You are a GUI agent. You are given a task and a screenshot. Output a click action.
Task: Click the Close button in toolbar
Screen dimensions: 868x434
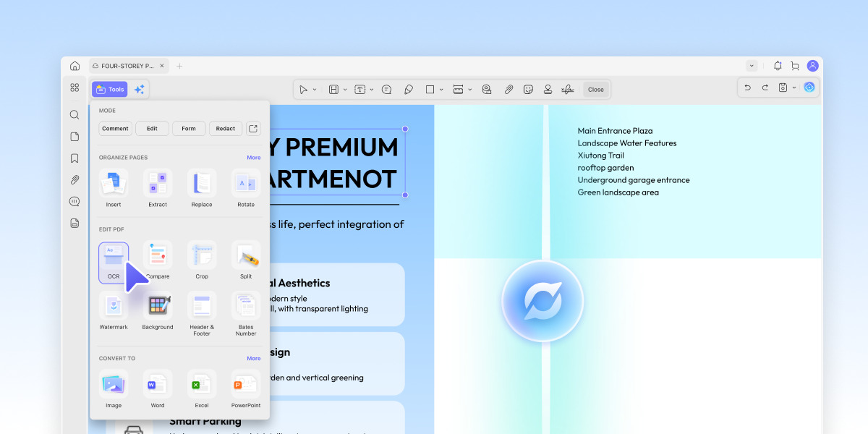click(596, 90)
